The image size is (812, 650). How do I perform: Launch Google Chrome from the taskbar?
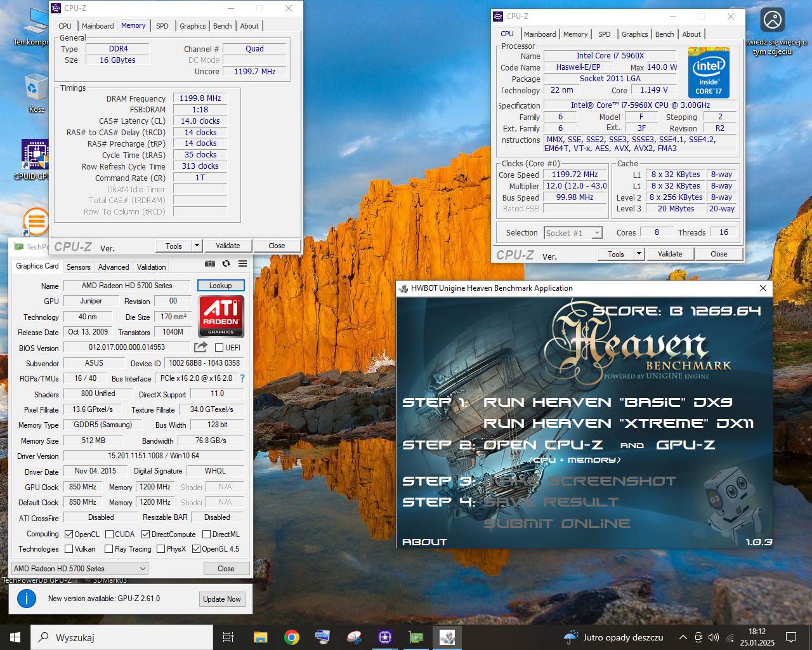tap(291, 637)
